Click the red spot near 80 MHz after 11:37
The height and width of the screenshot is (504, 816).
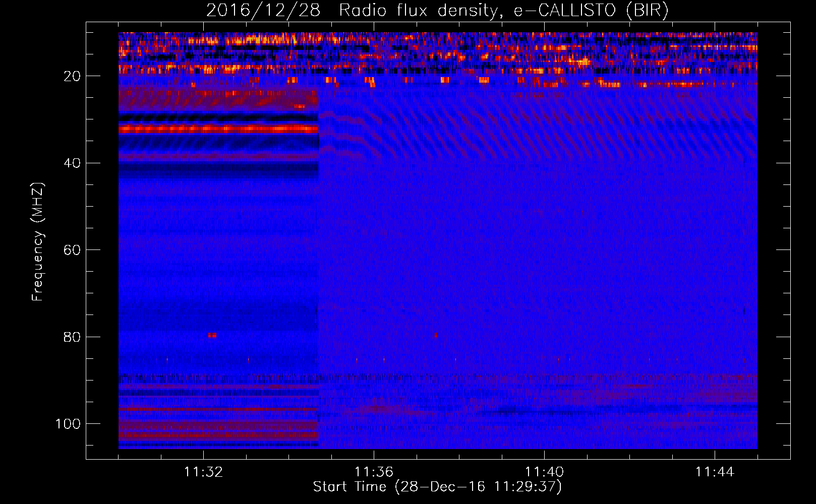tap(436, 335)
